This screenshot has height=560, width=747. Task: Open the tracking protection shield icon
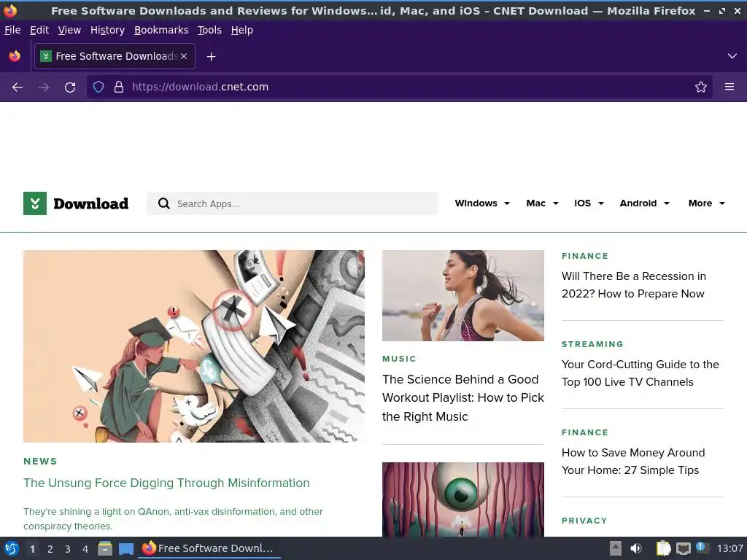coord(98,87)
